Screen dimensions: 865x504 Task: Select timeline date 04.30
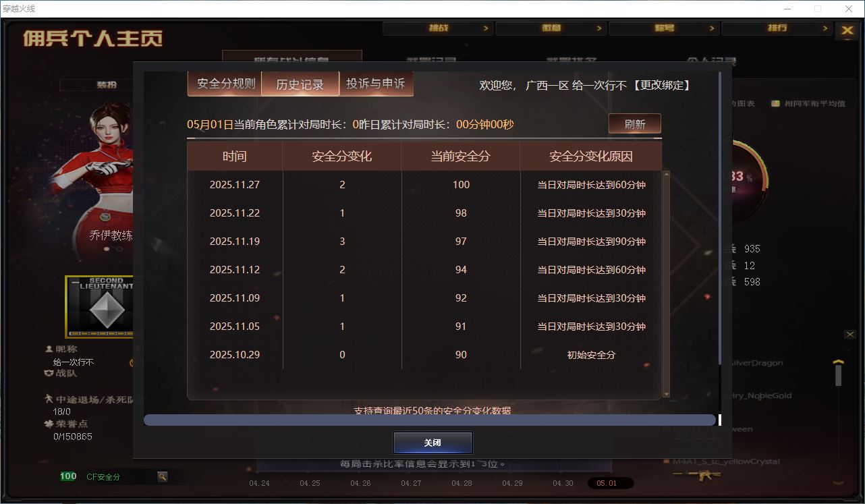(x=563, y=483)
